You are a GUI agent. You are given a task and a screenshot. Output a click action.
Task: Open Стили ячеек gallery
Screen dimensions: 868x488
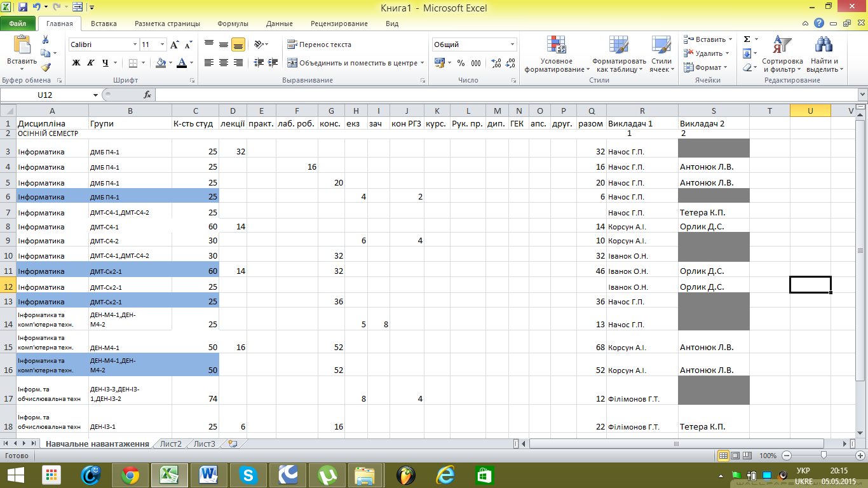[x=662, y=55]
